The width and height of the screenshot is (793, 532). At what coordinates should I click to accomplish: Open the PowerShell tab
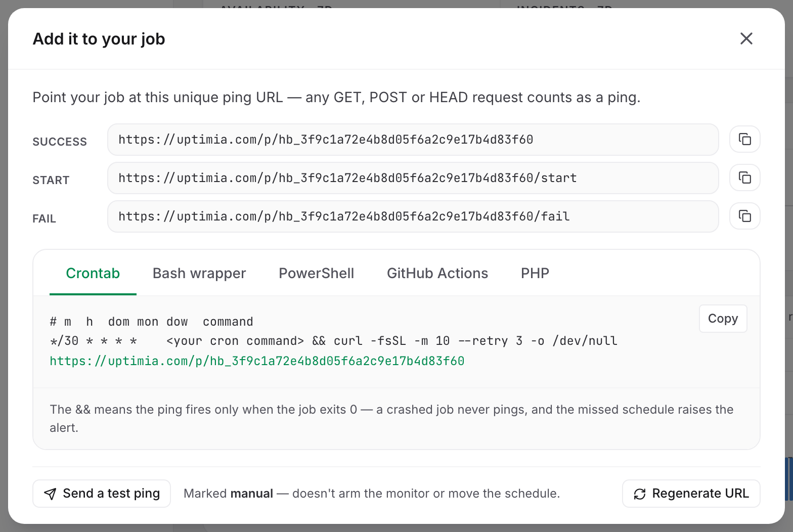pyautogui.click(x=317, y=273)
